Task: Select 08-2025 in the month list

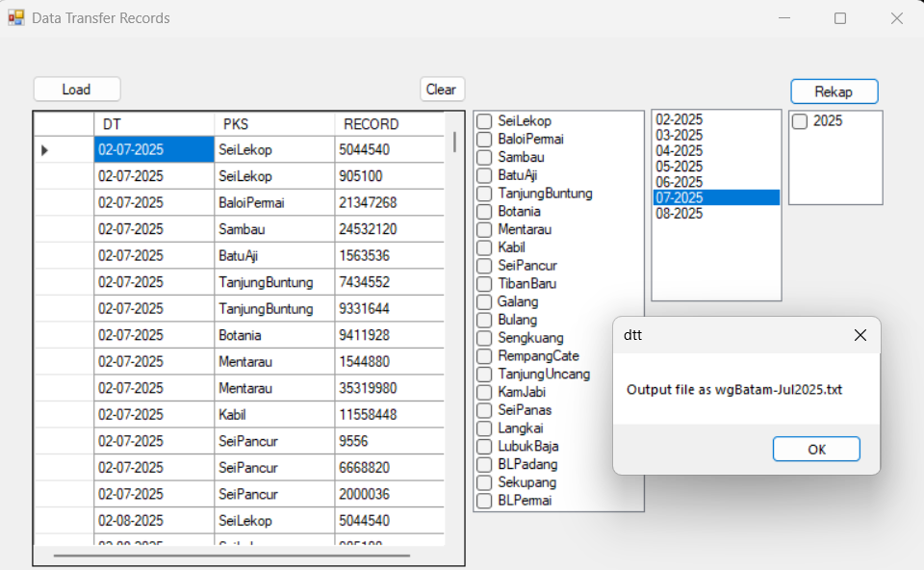Action: [680, 214]
